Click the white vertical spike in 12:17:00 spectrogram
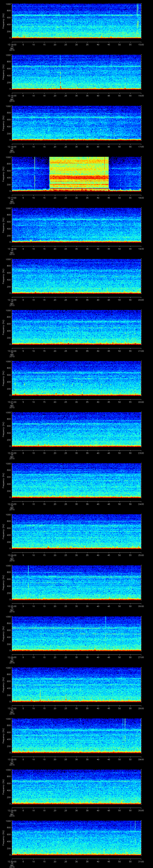The height and width of the screenshot is (868, 153). coord(35,174)
